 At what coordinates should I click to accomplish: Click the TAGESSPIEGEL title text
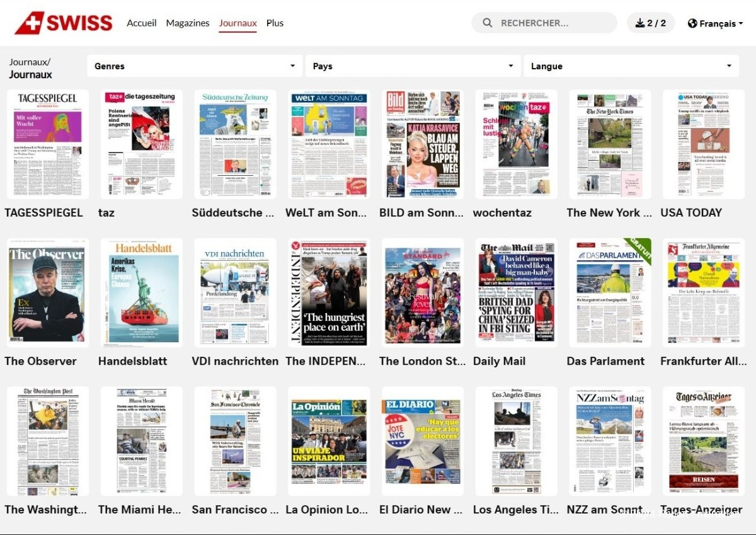coord(43,213)
